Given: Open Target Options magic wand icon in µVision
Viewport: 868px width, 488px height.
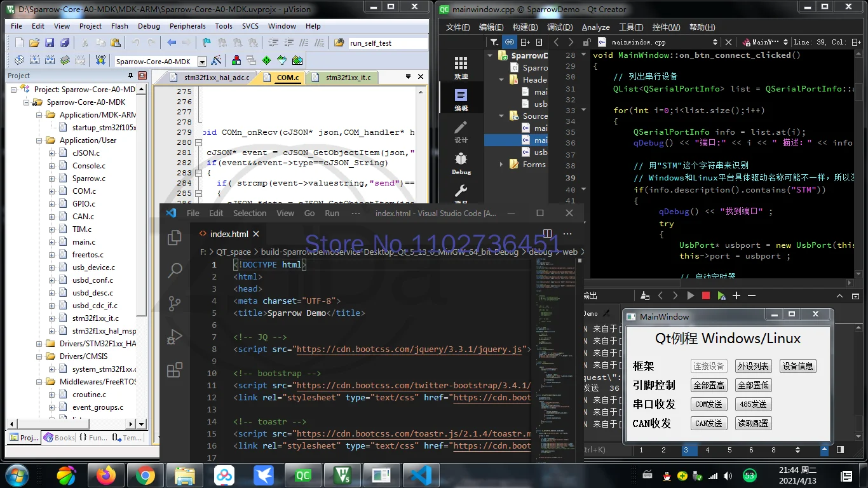Looking at the screenshot, I should point(217,61).
